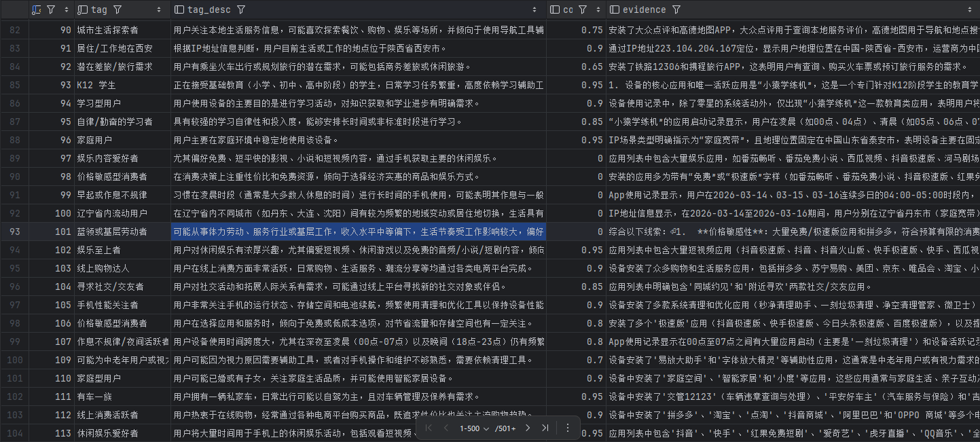Toggle sort order on the tag column
This screenshot has height=442, width=980.
click(x=160, y=10)
